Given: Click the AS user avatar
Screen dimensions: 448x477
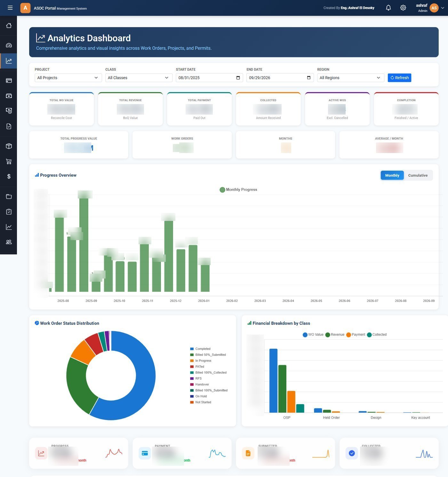Looking at the screenshot, I should [x=434, y=8].
